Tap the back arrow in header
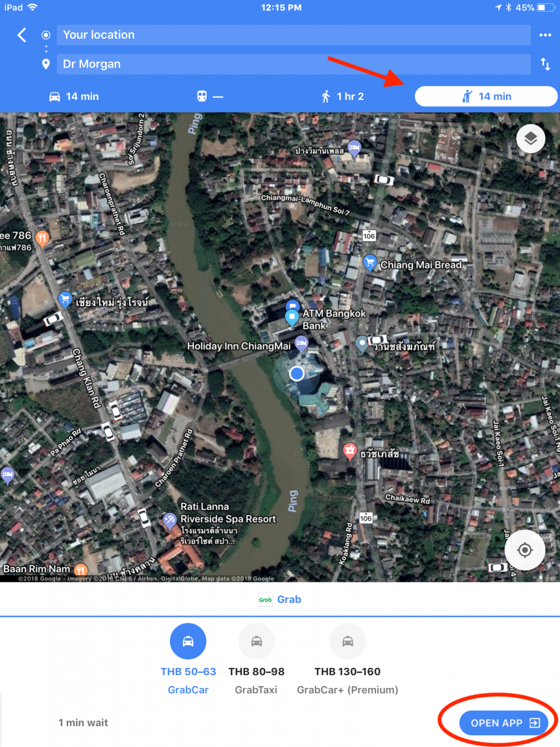 coord(22,35)
